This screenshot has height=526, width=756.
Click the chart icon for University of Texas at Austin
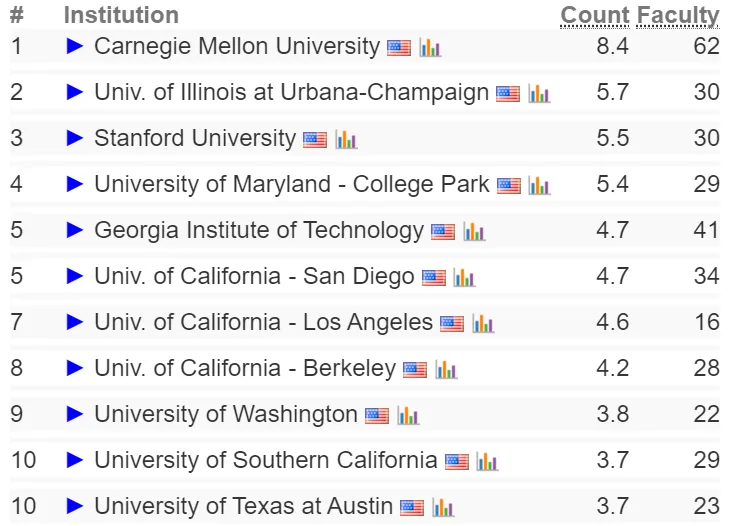click(443, 508)
